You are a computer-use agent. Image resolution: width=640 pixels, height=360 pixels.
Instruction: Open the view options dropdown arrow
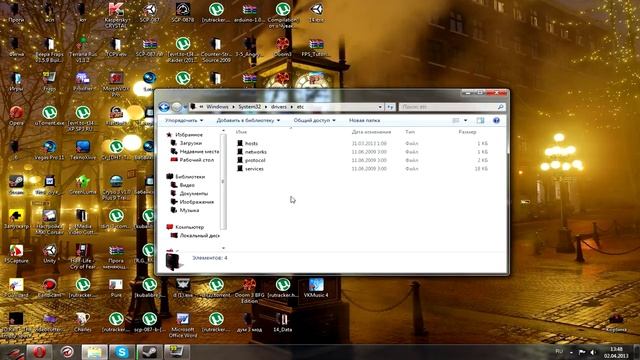click(x=465, y=120)
